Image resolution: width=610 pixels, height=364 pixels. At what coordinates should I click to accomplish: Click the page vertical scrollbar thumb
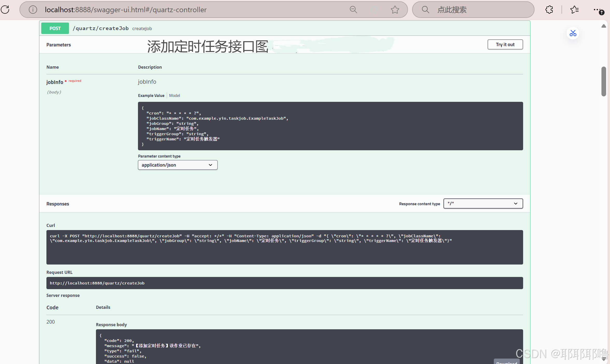pyautogui.click(x=604, y=81)
